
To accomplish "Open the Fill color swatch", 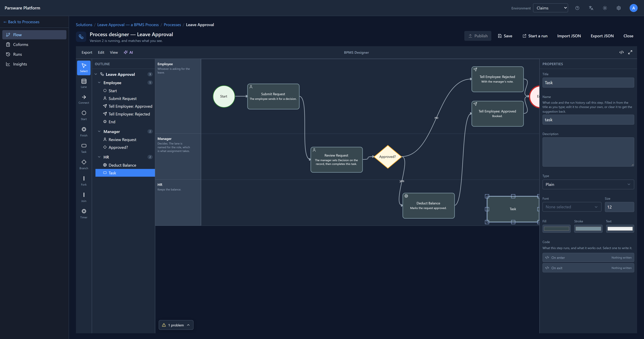I will point(557,229).
